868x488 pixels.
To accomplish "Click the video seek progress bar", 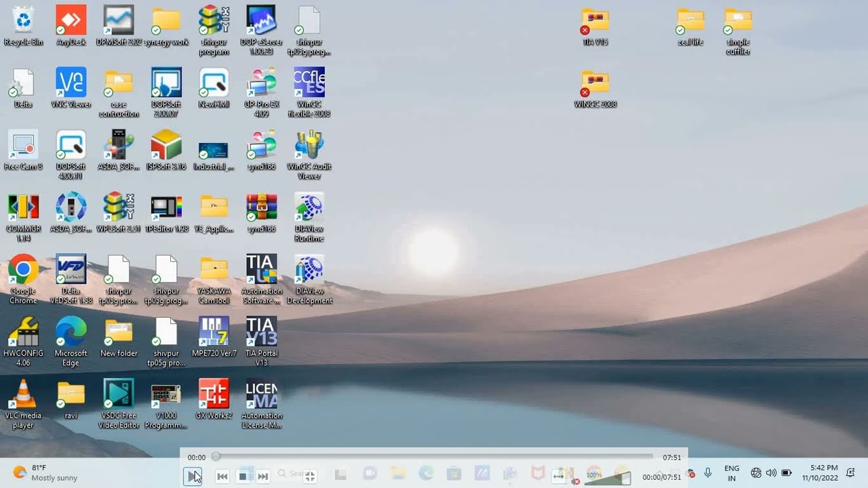I will pyautogui.click(x=434, y=457).
